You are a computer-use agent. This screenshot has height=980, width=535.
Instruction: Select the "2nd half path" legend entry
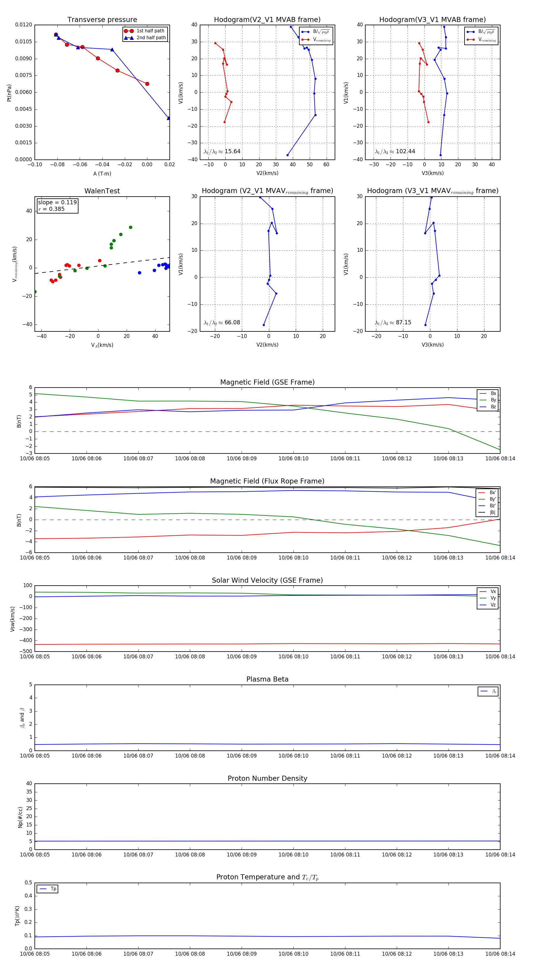[x=145, y=38]
